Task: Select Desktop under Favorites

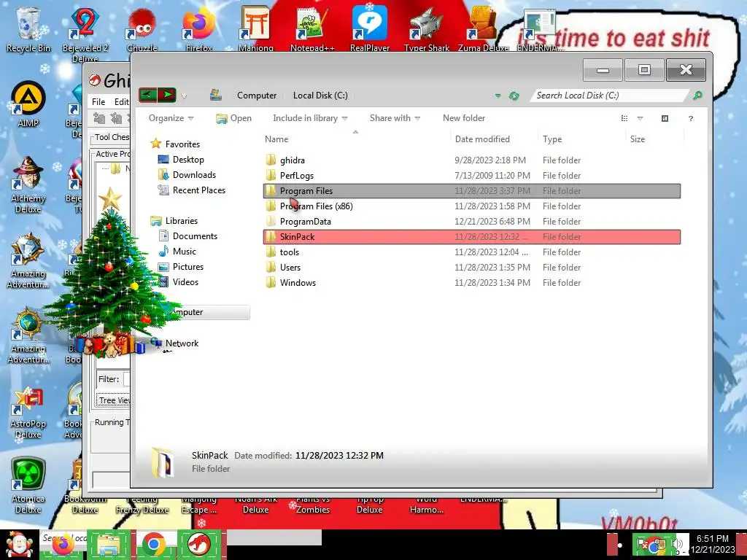Action: click(x=188, y=160)
